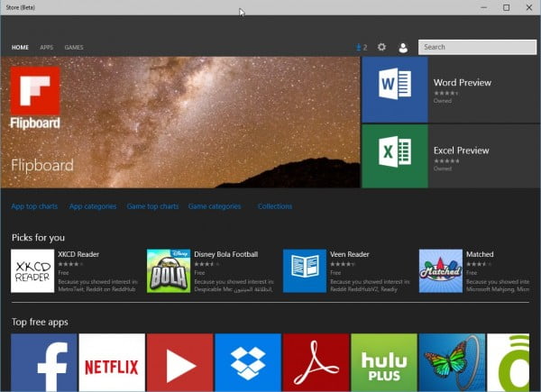Click the Word Preview title text
Image resolution: width=541 pixels, height=392 pixels.
click(x=463, y=82)
